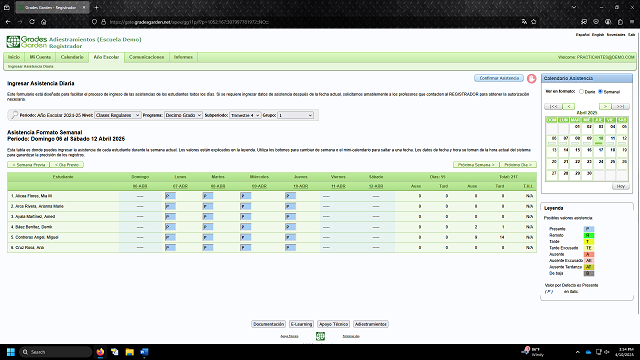
Task: Open File Explorer from the taskbar
Action: tap(129, 352)
